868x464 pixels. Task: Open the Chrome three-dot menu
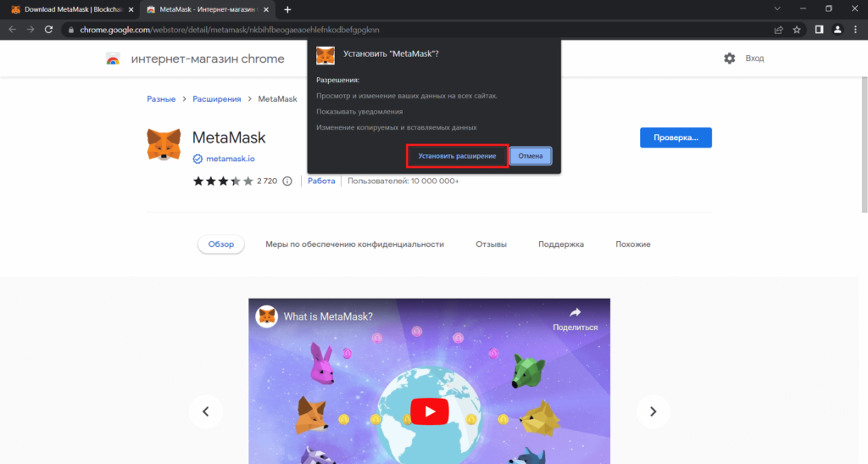point(855,30)
